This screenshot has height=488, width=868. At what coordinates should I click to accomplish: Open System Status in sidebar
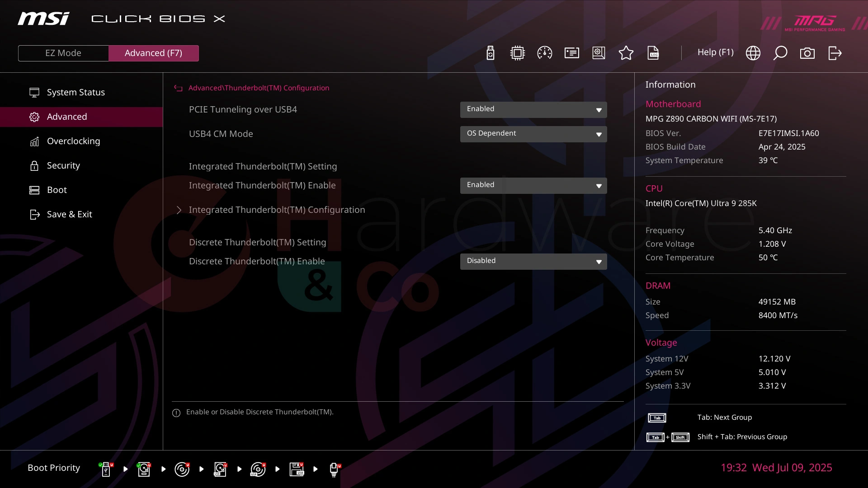coord(81,92)
